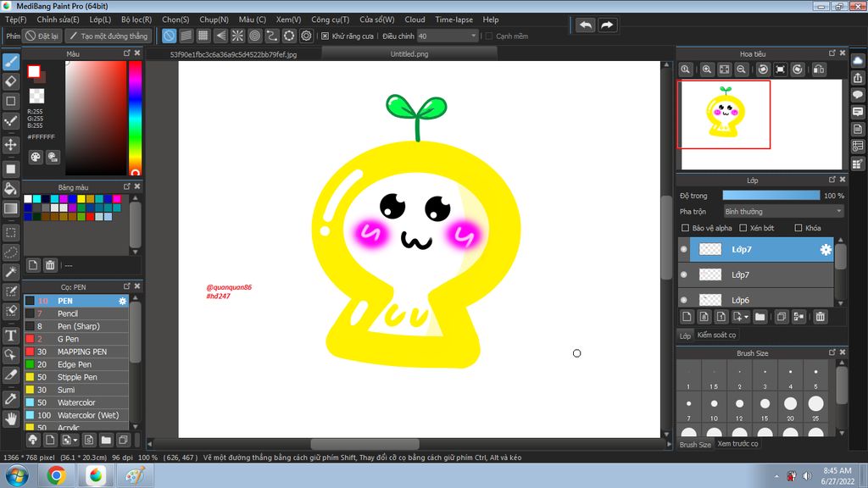Screen dimensions: 868x488
Task: Open the PEN brush settings gear
Action: [122, 301]
